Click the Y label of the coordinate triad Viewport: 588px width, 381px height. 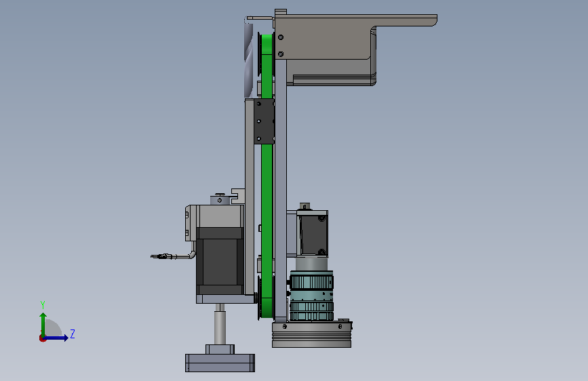(43, 305)
